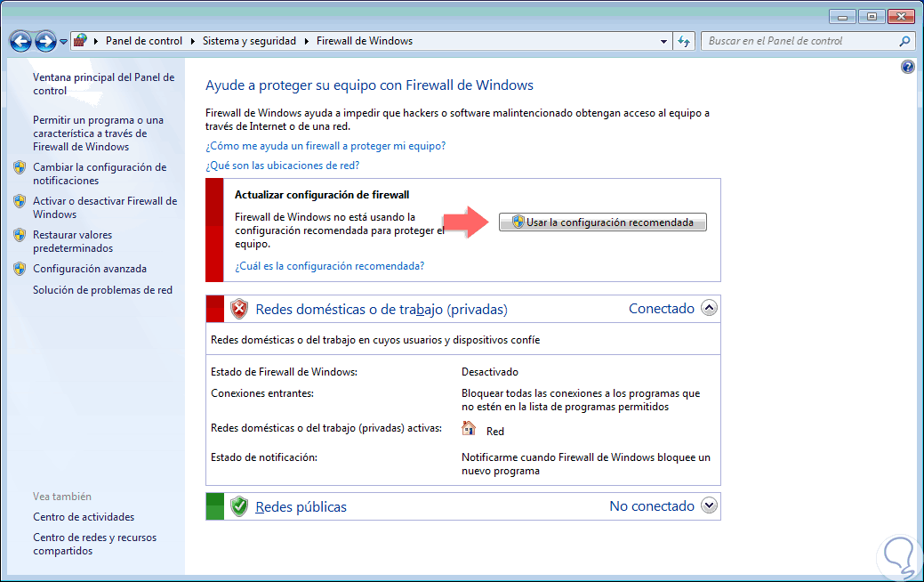Open Centro de redes y recursos compartidos
Viewport: 924px width, 582px height.
(95, 544)
